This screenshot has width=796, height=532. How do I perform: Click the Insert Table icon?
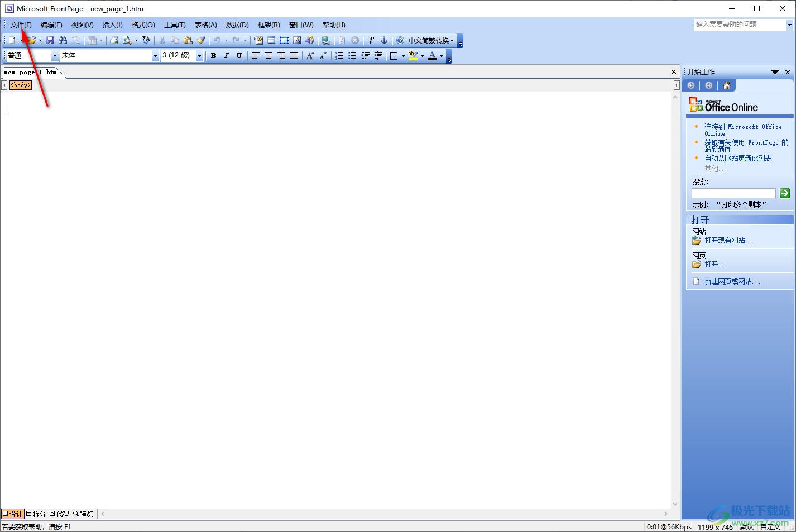[271, 40]
